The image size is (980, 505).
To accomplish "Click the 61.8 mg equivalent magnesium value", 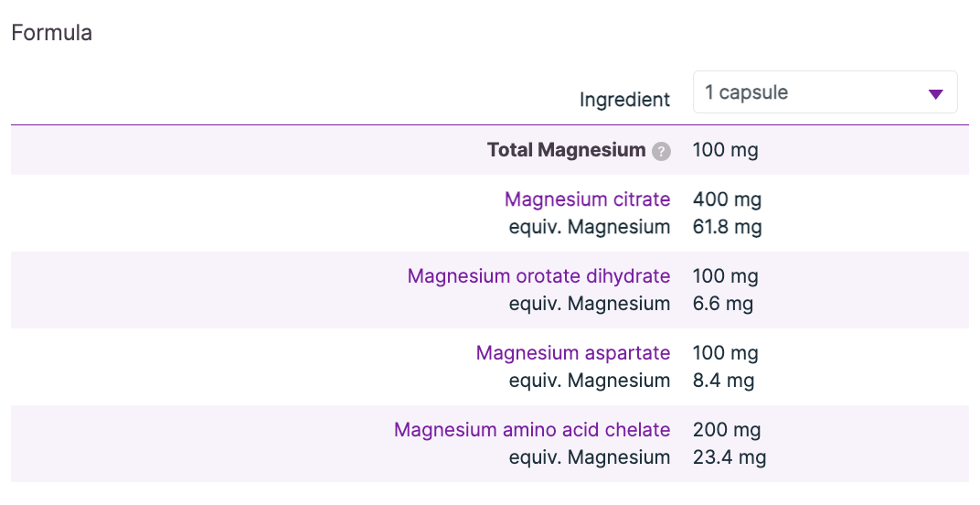I will tap(727, 227).
